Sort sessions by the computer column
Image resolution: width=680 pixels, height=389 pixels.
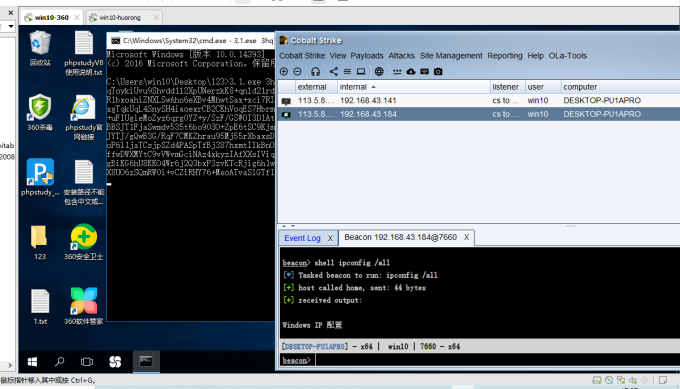click(x=620, y=87)
